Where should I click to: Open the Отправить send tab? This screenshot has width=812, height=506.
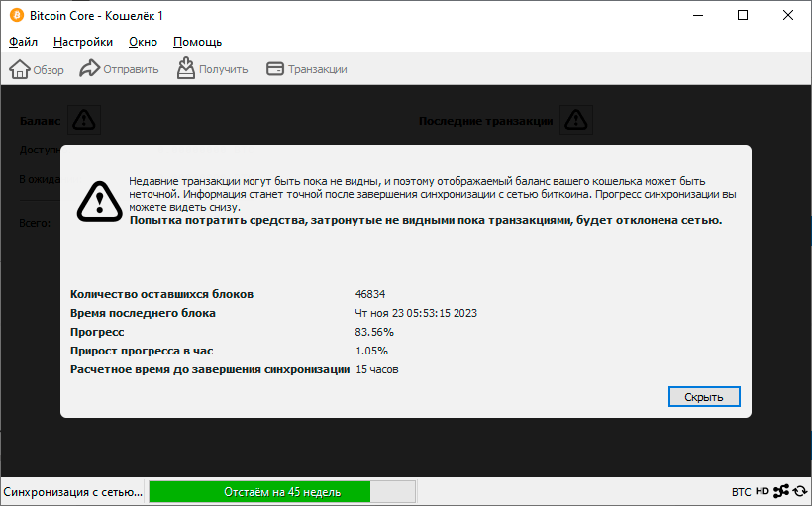[119, 69]
